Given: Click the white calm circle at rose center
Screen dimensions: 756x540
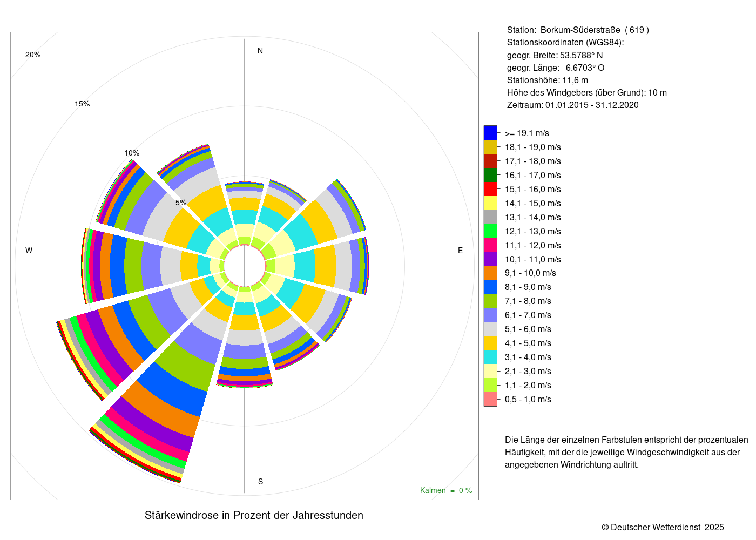Looking at the screenshot, I should coord(245,266).
